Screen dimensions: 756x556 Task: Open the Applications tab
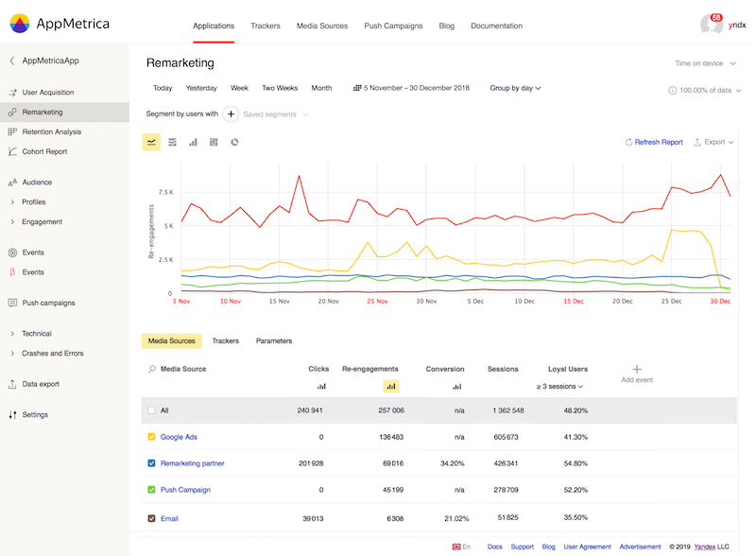[x=214, y=26]
